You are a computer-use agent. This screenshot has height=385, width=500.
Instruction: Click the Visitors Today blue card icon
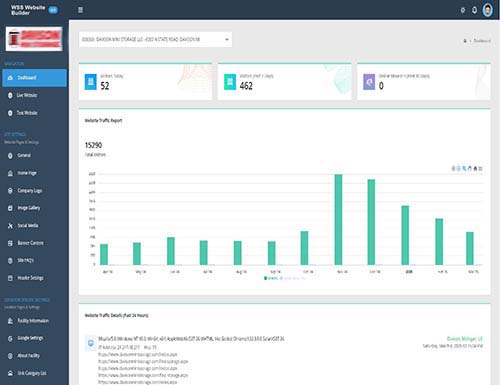coord(91,82)
